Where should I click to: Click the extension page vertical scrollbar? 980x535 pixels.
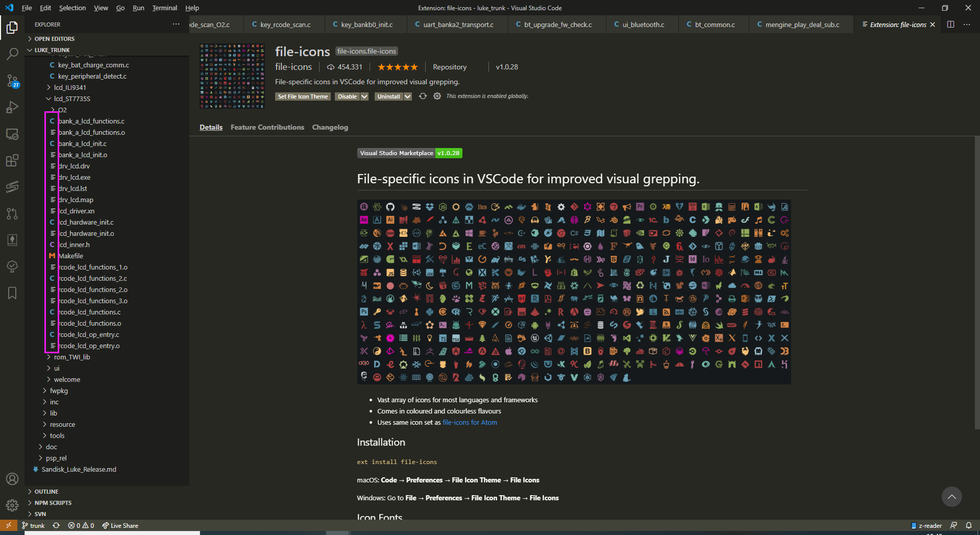[x=977, y=283]
